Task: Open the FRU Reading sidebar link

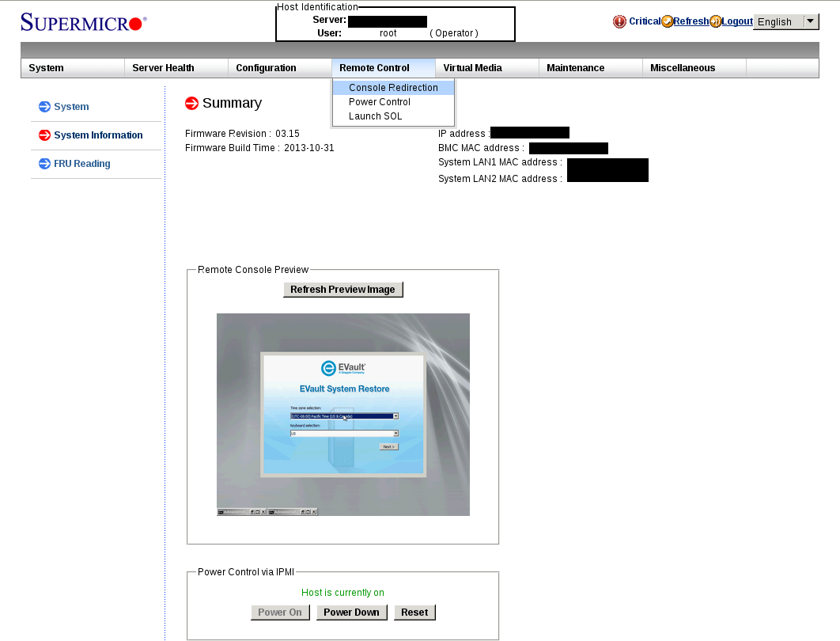Action: point(82,164)
